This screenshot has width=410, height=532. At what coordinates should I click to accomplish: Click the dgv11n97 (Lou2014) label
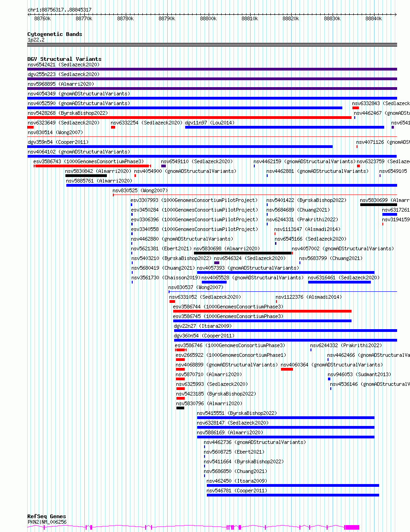click(x=210, y=123)
